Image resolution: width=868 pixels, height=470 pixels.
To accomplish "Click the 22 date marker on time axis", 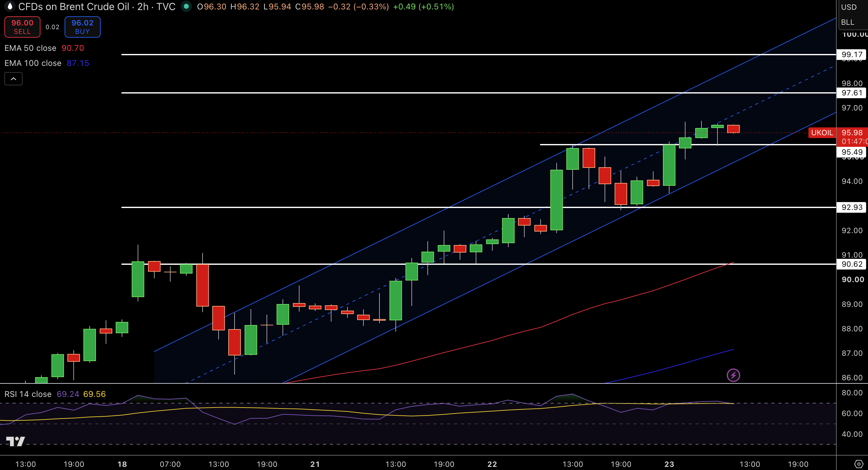I will [x=492, y=464].
